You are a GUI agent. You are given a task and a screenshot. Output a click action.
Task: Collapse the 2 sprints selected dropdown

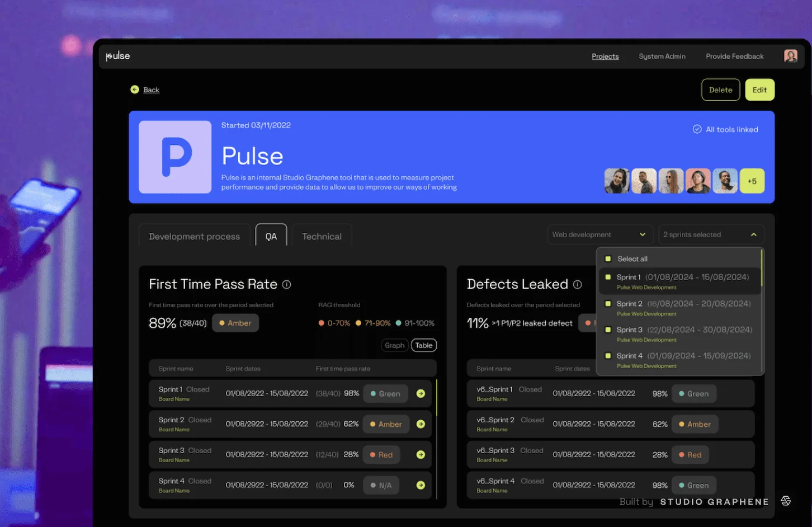[x=711, y=234]
